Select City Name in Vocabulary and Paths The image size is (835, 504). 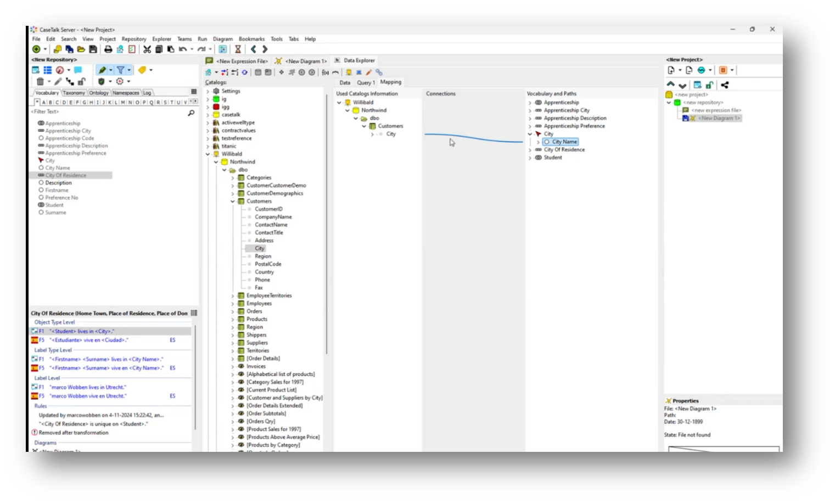coord(564,142)
